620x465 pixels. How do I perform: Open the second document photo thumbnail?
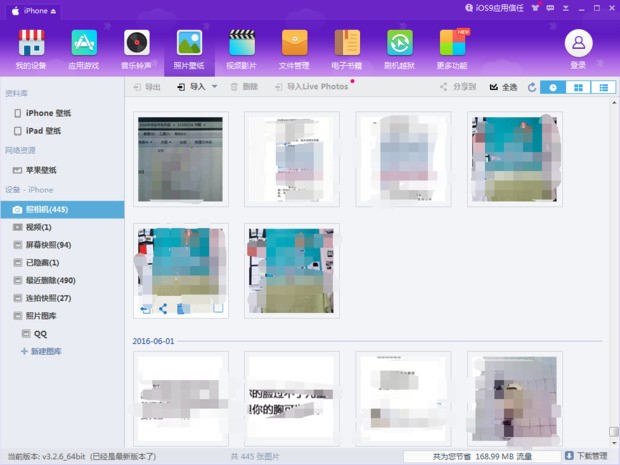pyautogui.click(x=292, y=159)
